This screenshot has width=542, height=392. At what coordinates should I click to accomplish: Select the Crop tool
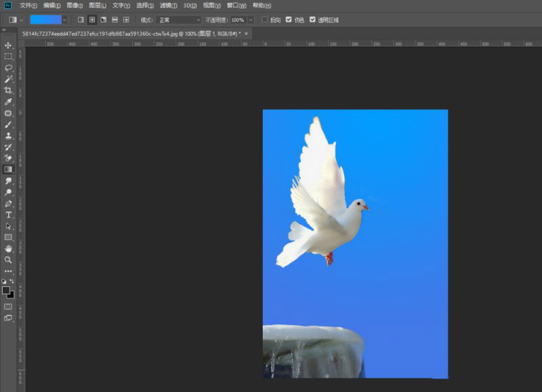pos(9,91)
